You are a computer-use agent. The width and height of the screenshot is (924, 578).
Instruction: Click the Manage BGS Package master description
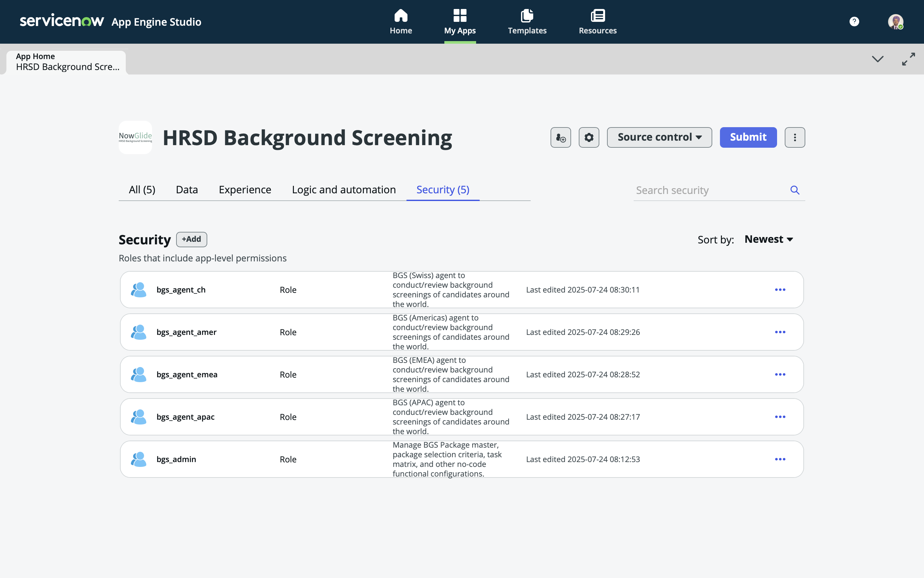click(447, 460)
